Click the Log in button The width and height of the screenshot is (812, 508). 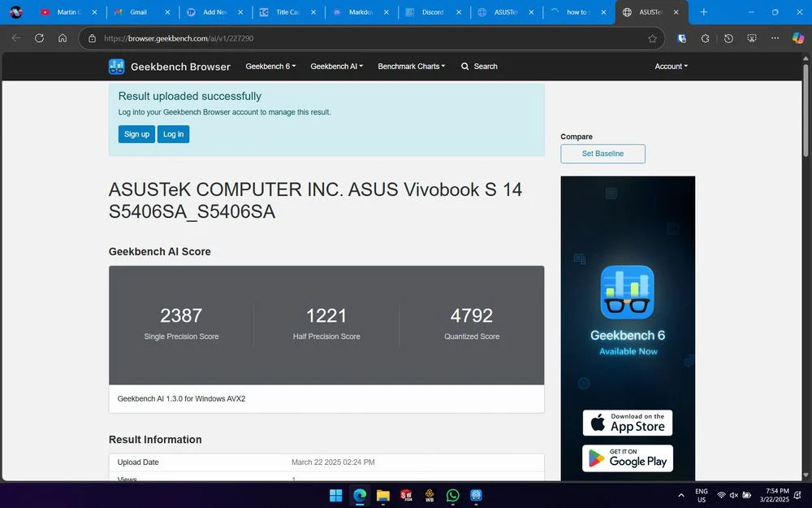click(174, 134)
